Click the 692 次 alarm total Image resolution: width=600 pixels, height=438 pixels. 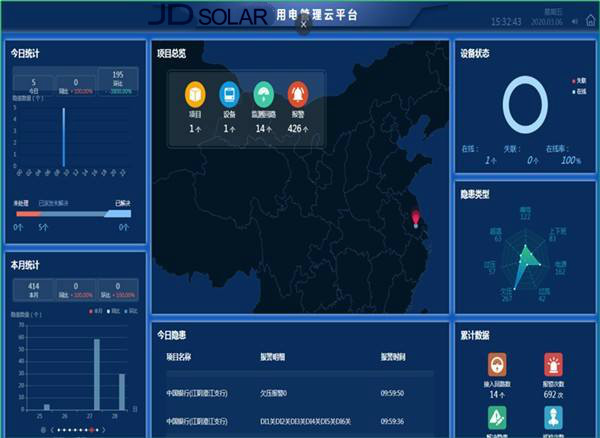[553, 394]
